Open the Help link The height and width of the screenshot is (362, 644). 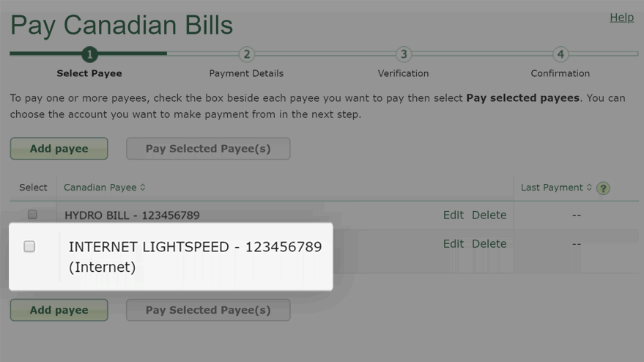point(622,18)
